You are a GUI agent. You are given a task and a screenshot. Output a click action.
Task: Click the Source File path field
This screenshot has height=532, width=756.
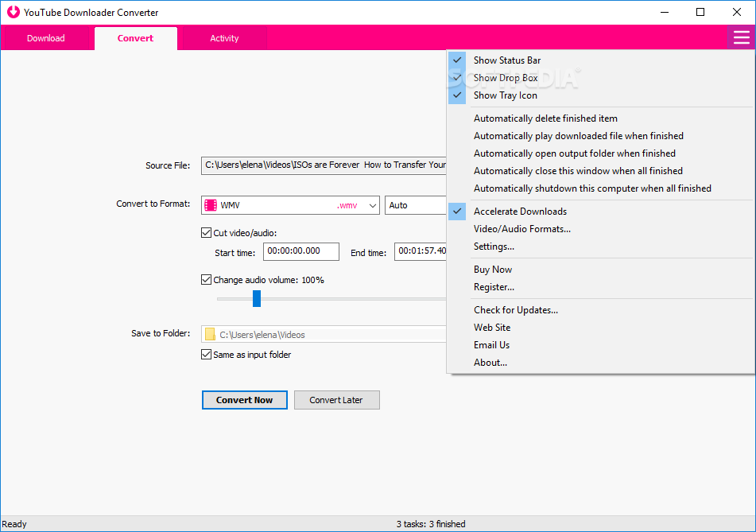pyautogui.click(x=324, y=165)
